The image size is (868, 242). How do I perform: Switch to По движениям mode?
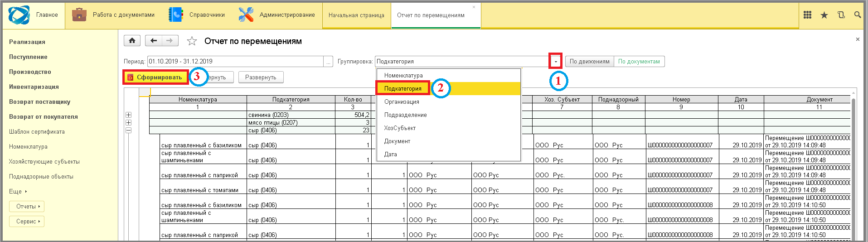pyautogui.click(x=589, y=62)
